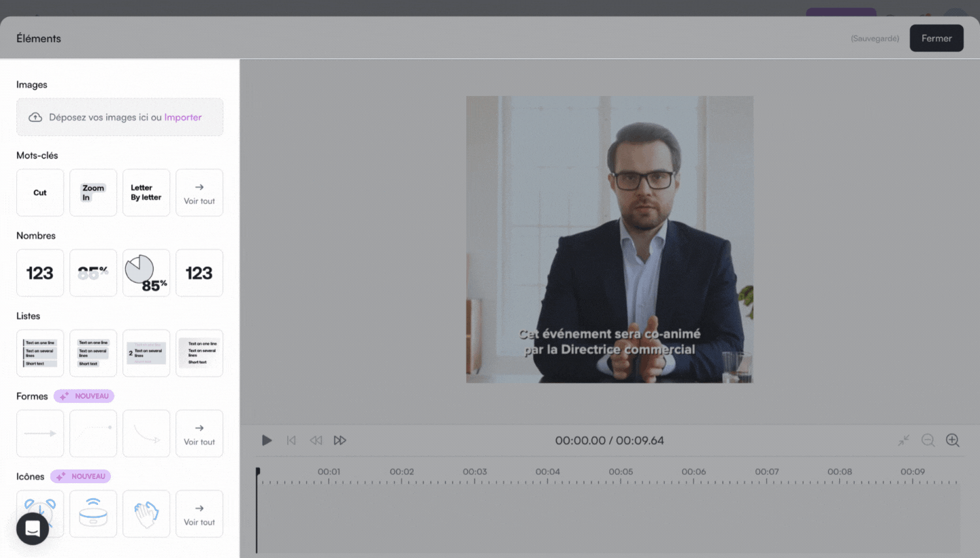Open the chat support bubble
This screenshot has height=558, width=980.
coord(33,529)
